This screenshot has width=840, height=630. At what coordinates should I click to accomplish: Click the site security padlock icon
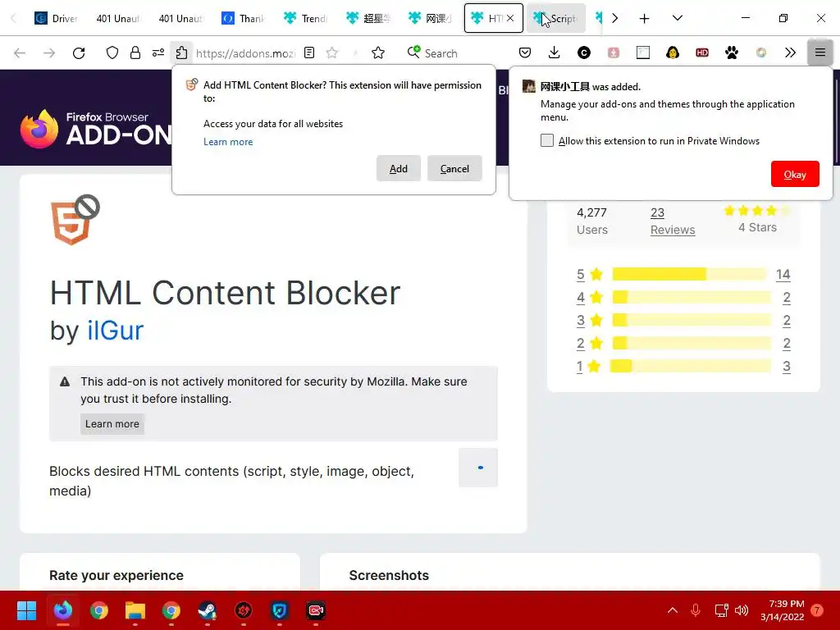(135, 52)
